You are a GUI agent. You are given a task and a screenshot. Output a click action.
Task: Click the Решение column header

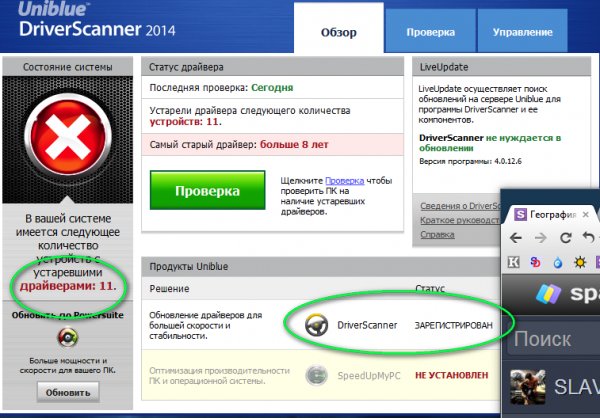click(169, 289)
